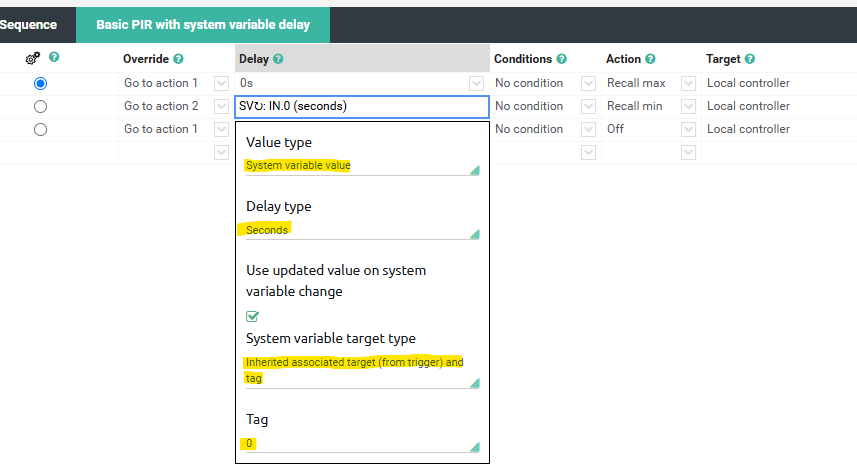The width and height of the screenshot is (857, 475).
Task: Open the Recall max action dropdown
Action: pyautogui.click(x=689, y=84)
